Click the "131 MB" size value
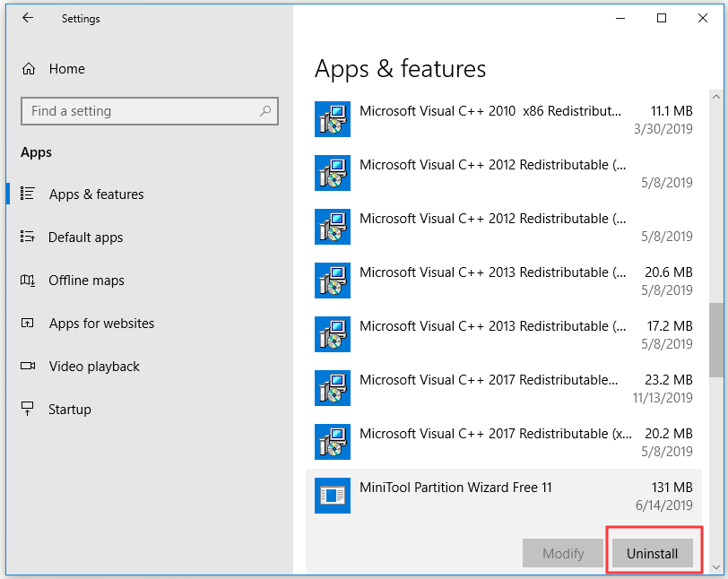Screen dimensions: 728x579 point(672,488)
